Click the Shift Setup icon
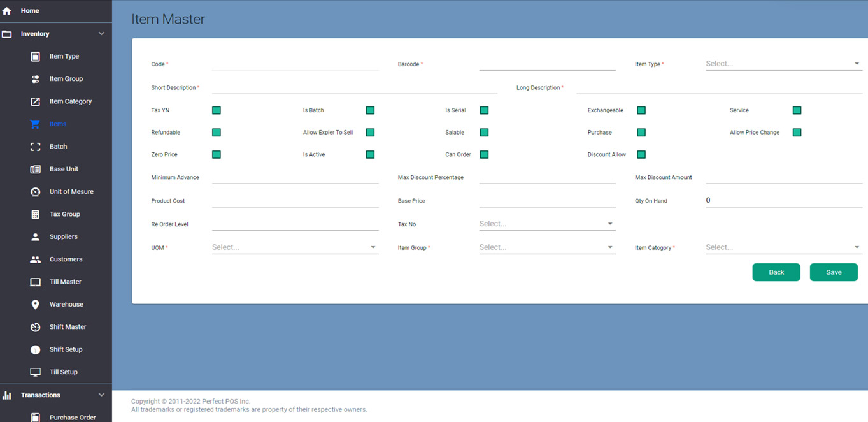Screen dimensions: 868x422 click(x=36, y=349)
